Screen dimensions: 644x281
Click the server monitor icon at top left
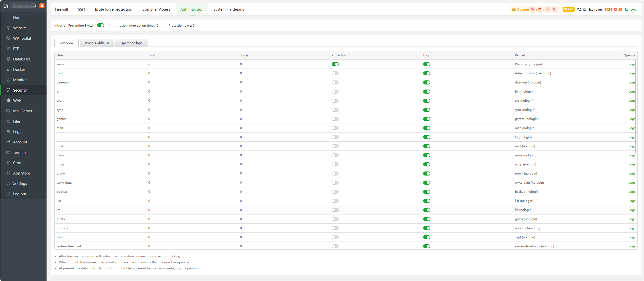[6, 6]
